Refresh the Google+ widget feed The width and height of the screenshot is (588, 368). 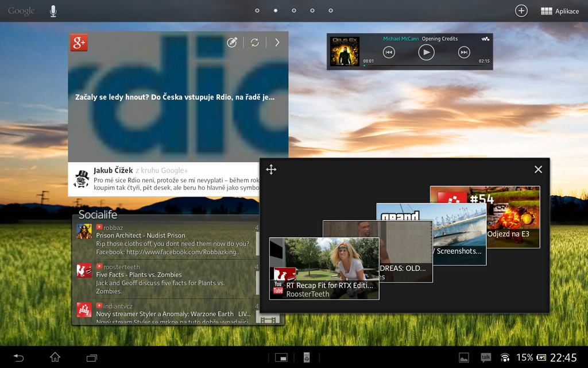pos(254,42)
